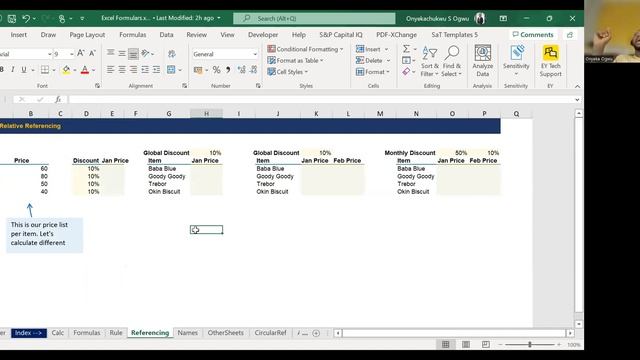Click the Insert Function fx button
The width and height of the screenshot is (640, 360).
coord(58,99)
